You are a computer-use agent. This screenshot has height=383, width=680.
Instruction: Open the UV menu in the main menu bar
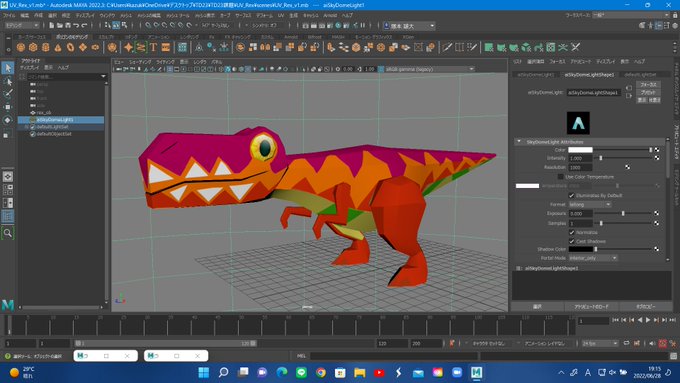coord(281,15)
